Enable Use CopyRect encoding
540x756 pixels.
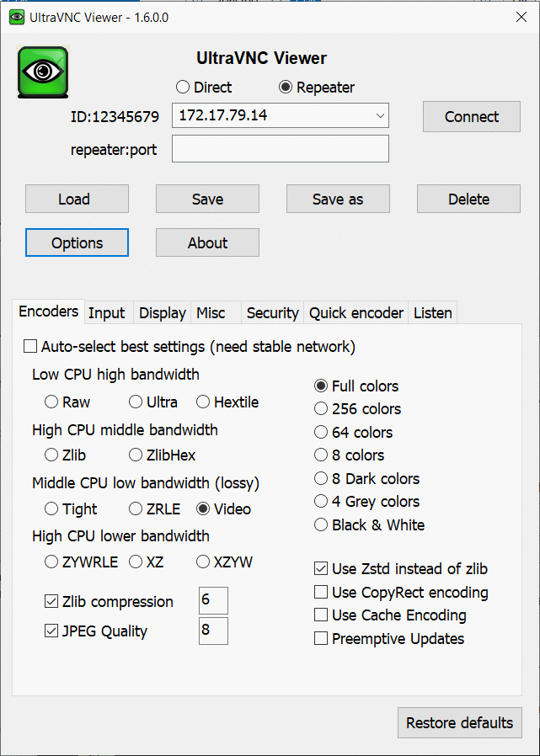(321, 593)
